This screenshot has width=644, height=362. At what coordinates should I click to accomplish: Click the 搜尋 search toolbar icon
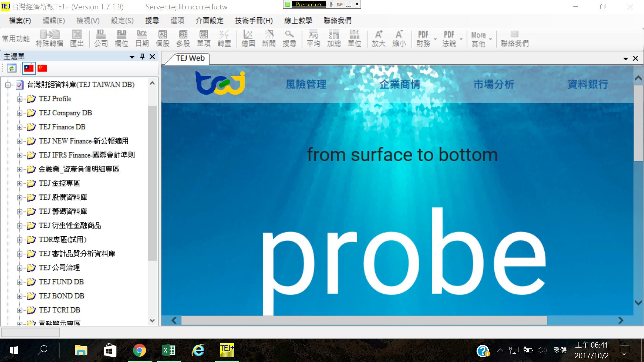pos(289,38)
